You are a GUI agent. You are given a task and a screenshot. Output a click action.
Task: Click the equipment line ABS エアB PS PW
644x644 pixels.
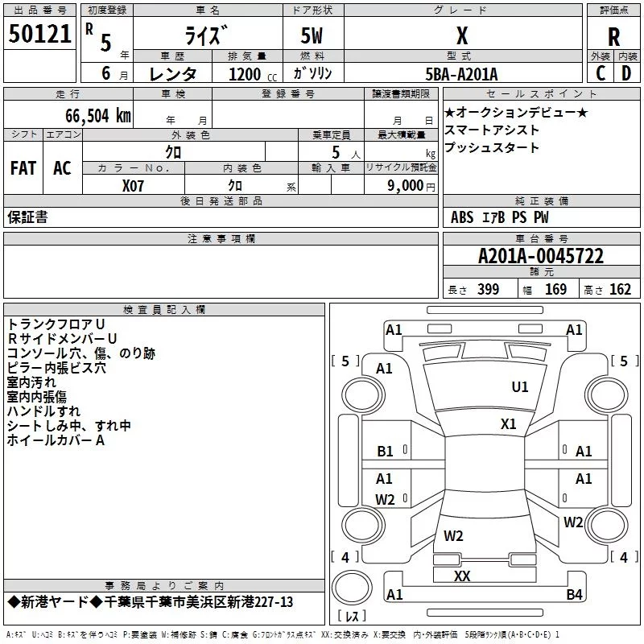(x=499, y=217)
